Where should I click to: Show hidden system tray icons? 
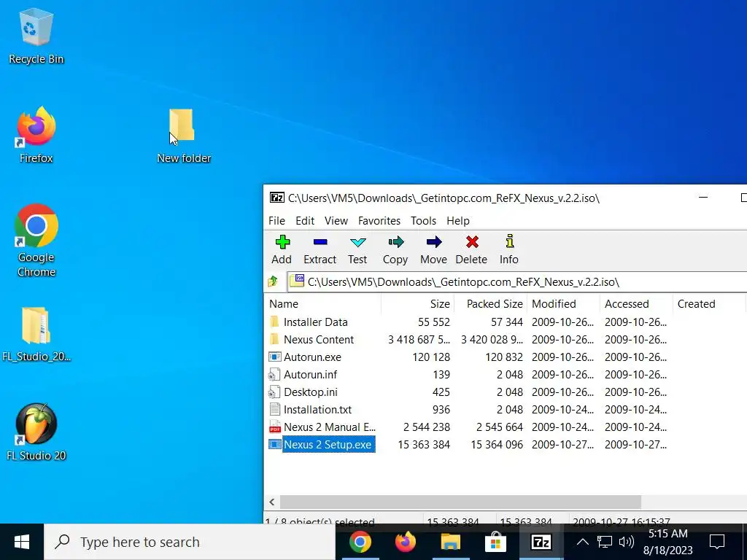coord(582,542)
